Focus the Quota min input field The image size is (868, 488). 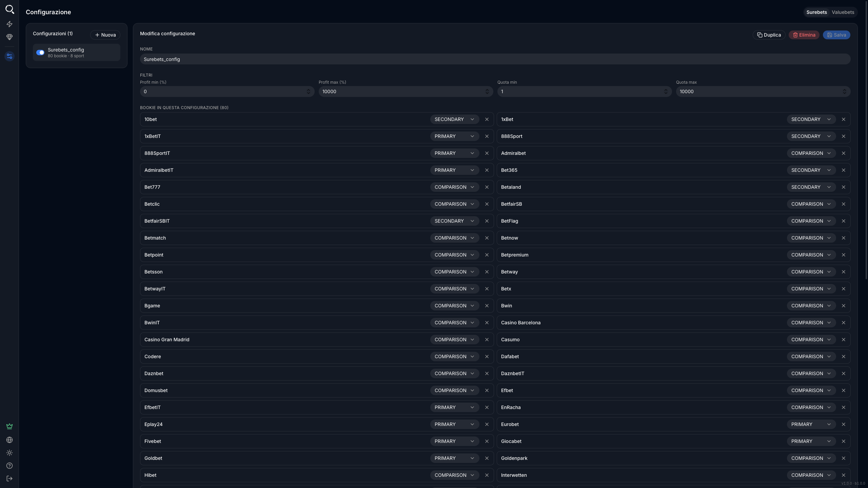585,91
